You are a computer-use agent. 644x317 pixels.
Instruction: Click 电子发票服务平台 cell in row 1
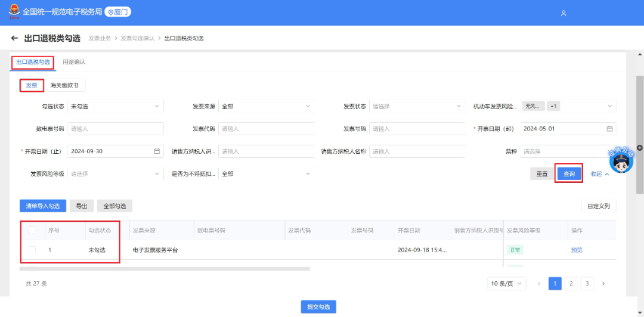point(155,250)
